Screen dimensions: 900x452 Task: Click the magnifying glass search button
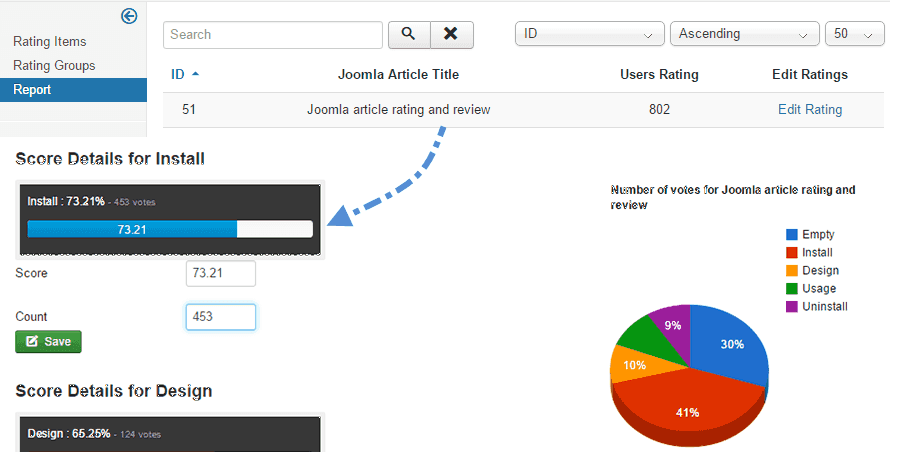click(x=408, y=34)
